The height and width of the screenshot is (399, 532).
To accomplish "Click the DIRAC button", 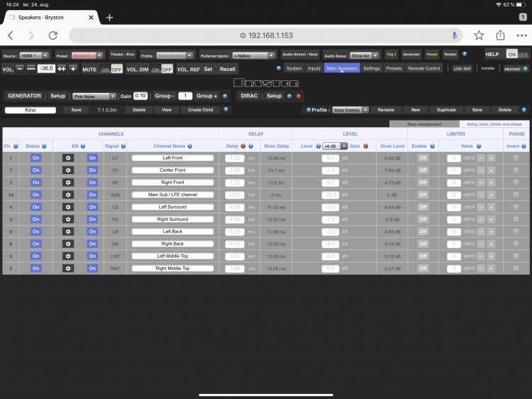I will click(x=249, y=96).
